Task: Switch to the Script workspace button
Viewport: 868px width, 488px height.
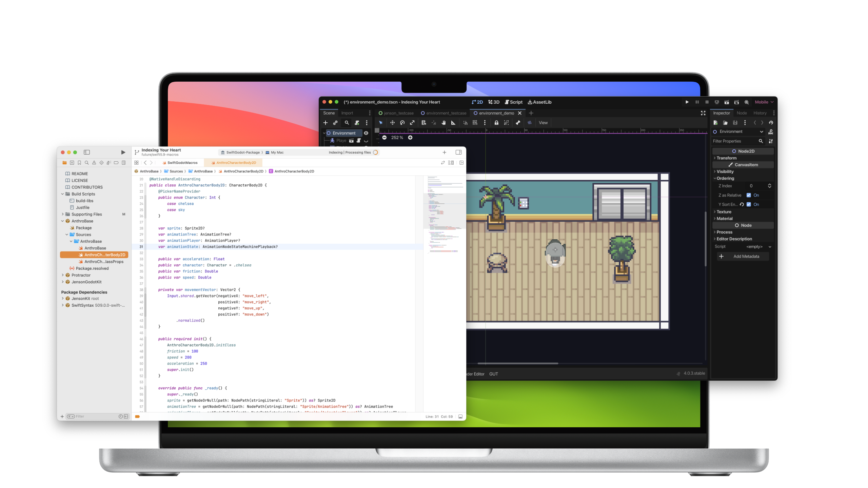Action: [513, 102]
